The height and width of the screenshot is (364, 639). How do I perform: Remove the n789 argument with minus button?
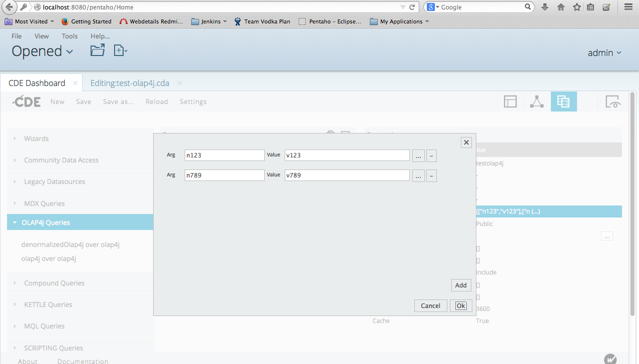tap(431, 175)
